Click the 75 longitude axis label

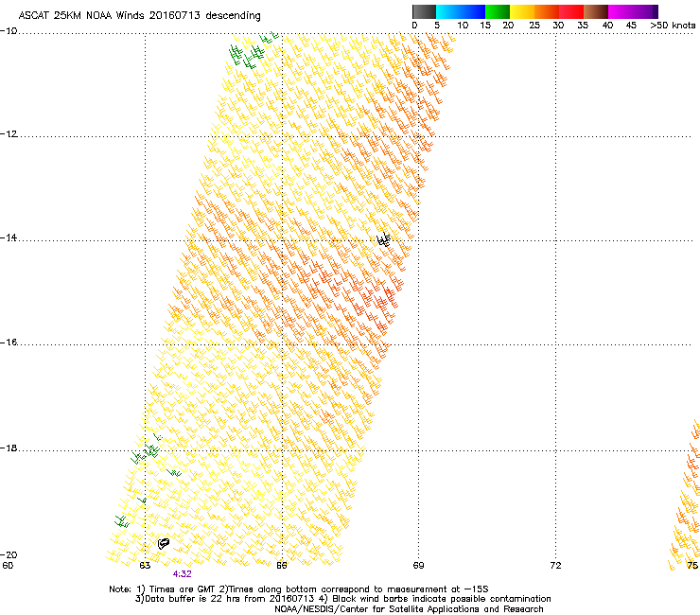click(x=692, y=566)
